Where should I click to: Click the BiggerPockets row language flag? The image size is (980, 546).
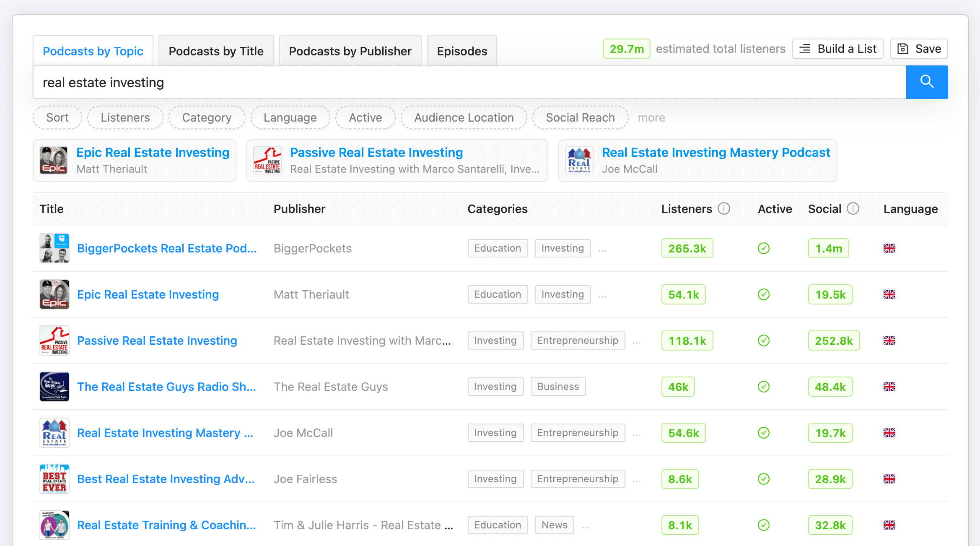889,248
